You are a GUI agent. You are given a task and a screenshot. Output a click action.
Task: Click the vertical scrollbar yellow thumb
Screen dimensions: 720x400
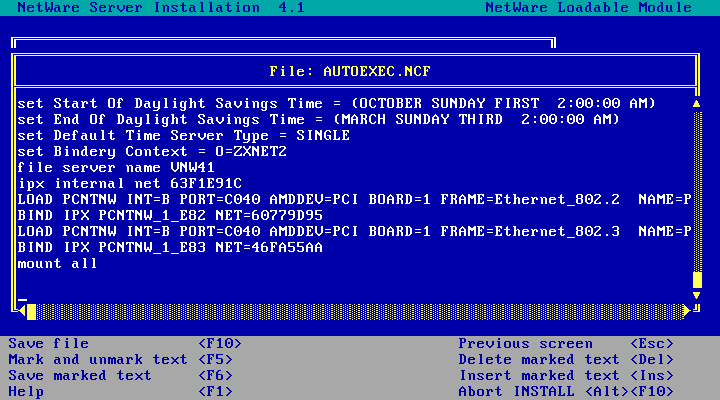click(x=697, y=280)
